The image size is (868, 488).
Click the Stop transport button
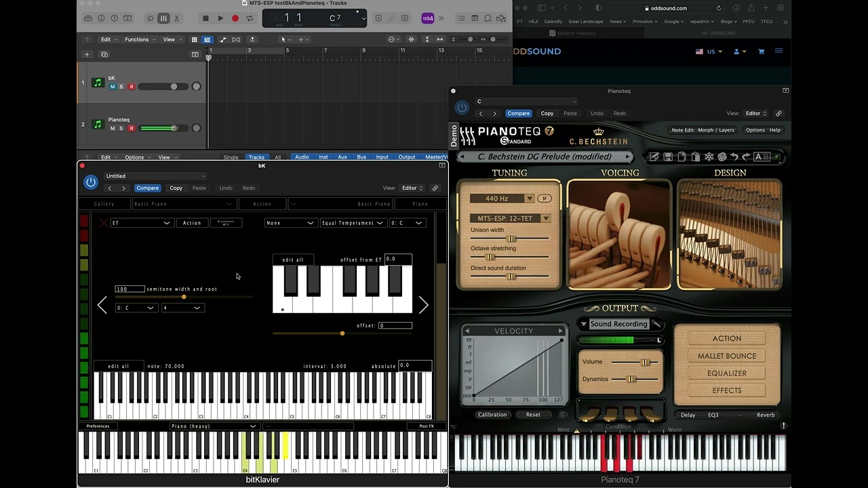[205, 18]
